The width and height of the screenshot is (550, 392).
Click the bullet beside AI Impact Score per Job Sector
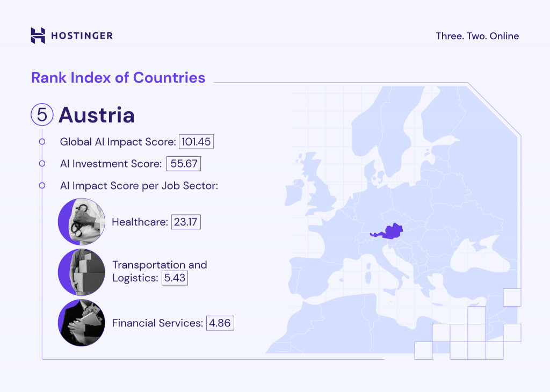tap(42, 186)
